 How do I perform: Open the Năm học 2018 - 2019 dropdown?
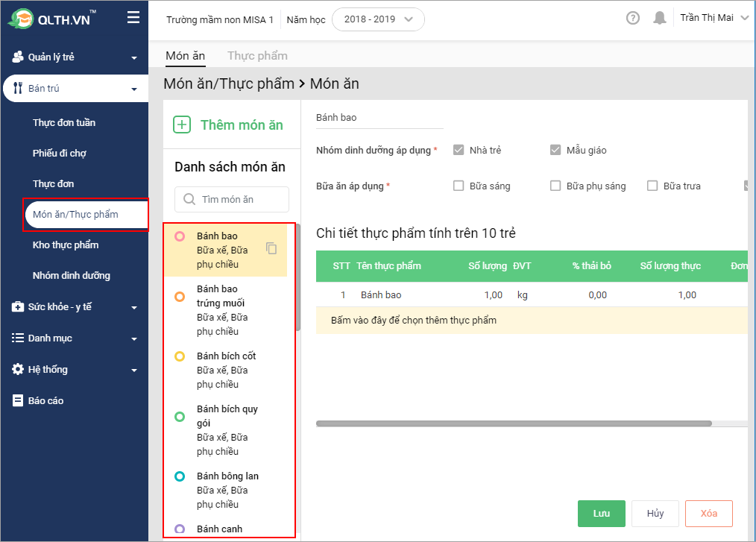coord(379,19)
